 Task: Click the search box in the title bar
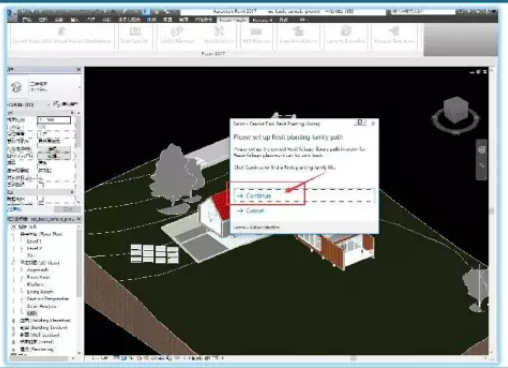(423, 12)
